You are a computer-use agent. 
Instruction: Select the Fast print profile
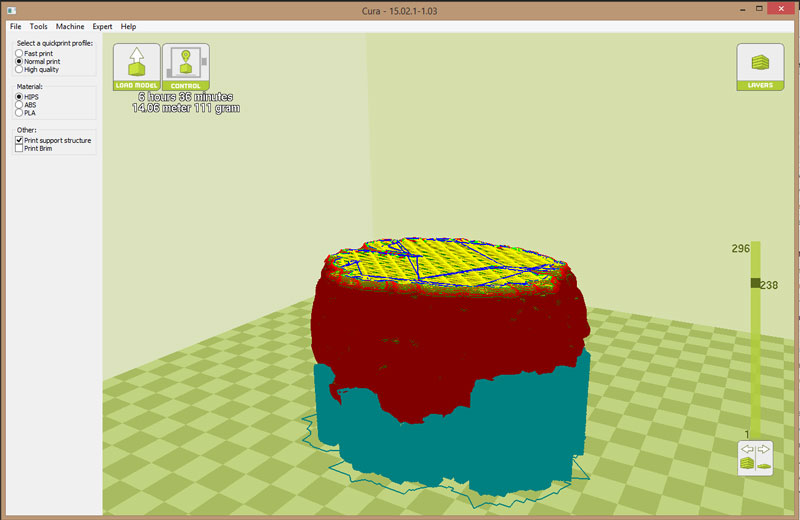tap(19, 53)
